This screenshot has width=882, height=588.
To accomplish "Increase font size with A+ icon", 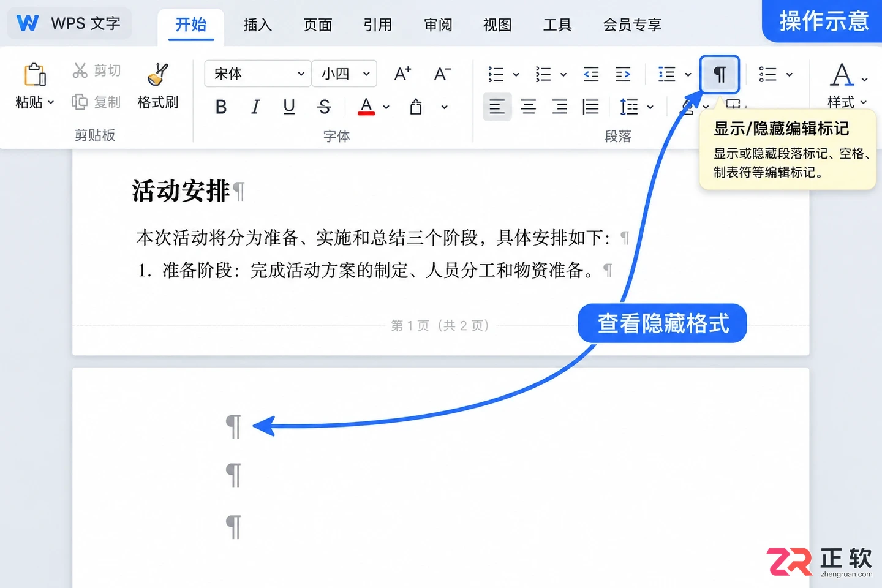I will 402,74.
